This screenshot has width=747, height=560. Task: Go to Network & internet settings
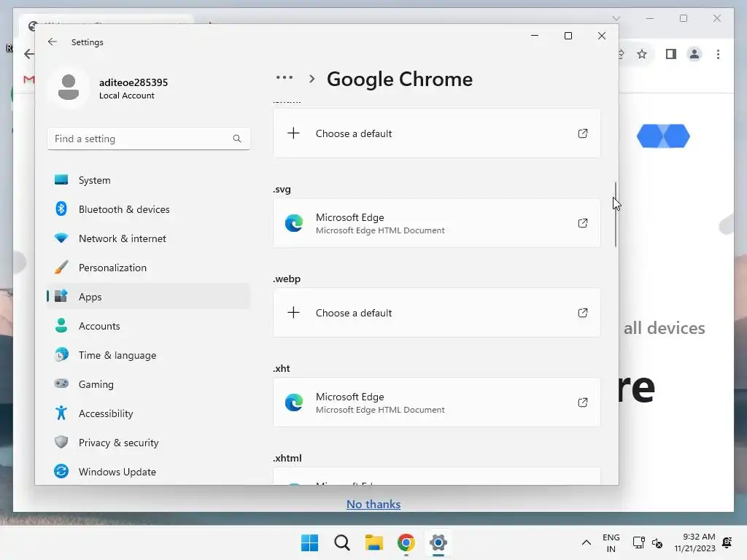[149, 238]
